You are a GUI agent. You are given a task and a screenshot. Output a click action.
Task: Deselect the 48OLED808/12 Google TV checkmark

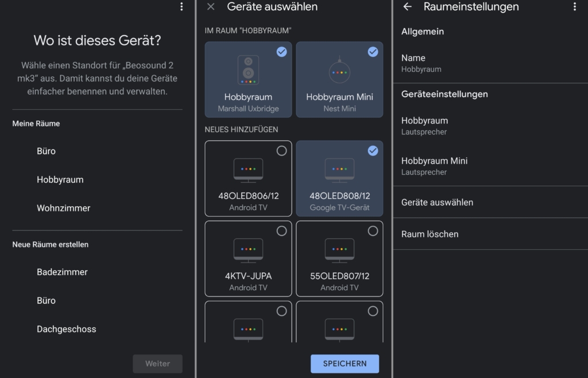coord(373,151)
